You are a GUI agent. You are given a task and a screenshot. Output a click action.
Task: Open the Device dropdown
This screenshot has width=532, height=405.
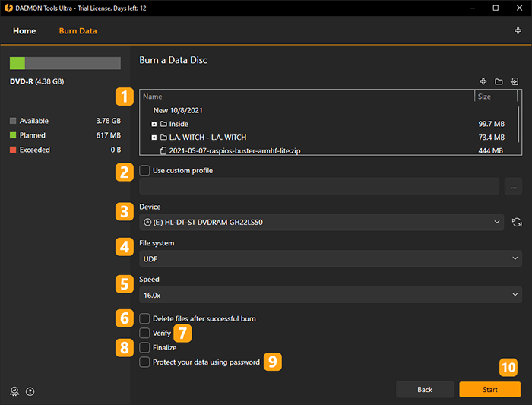(x=323, y=222)
